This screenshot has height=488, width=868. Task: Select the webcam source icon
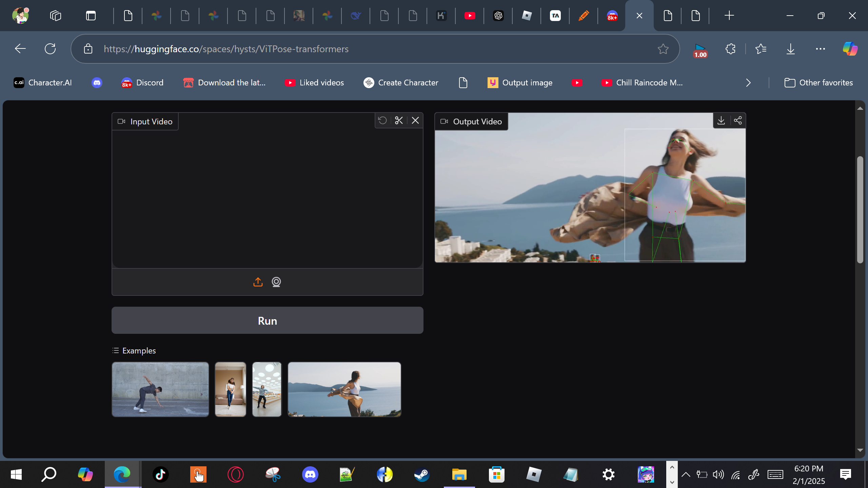(276, 282)
